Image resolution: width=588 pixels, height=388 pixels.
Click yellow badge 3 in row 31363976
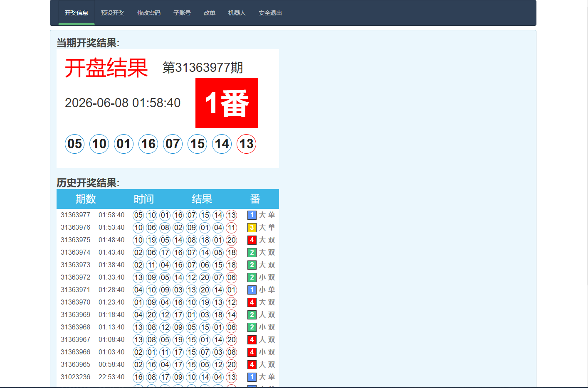[252, 228]
